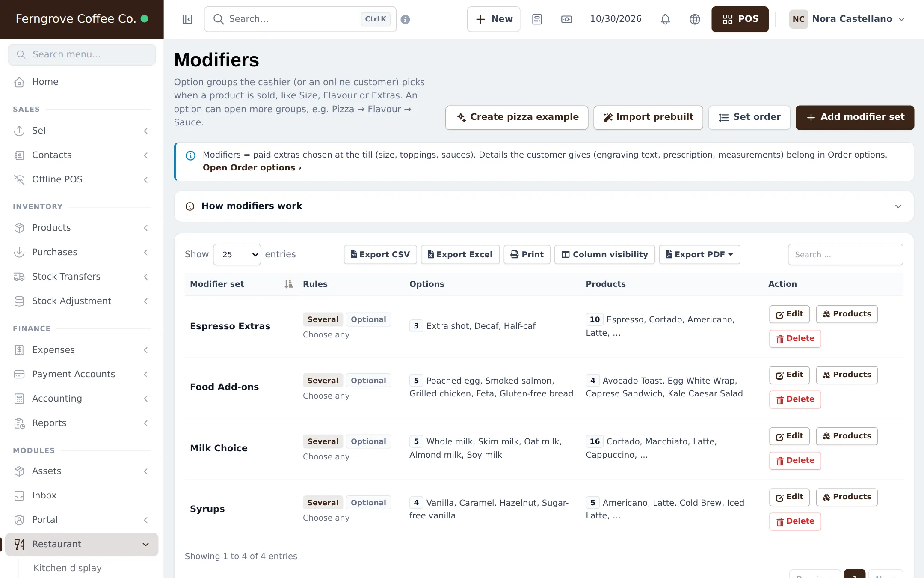Delete the Milk Choice modifier set
Screen dimensions: 924x578
(x=795, y=461)
